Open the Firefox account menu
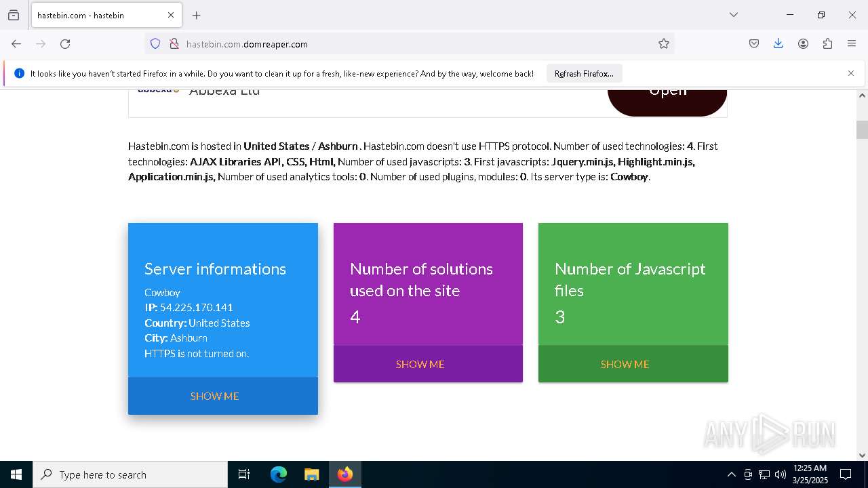The height and width of the screenshot is (488, 868). 803,43
